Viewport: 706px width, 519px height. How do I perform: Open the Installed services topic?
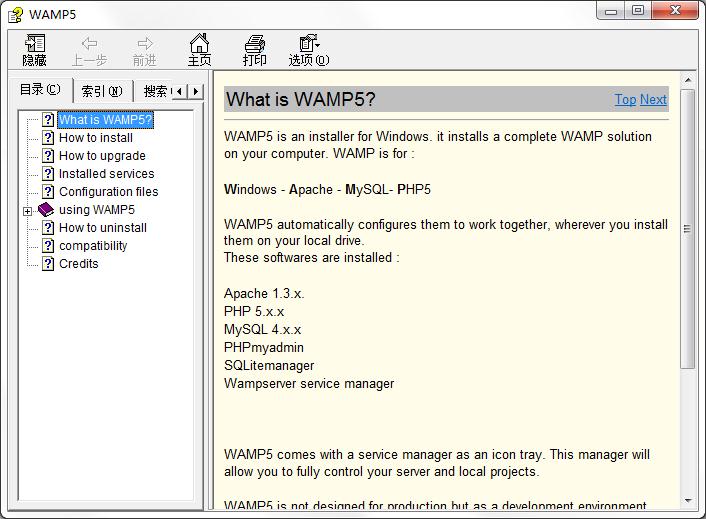[x=106, y=174]
